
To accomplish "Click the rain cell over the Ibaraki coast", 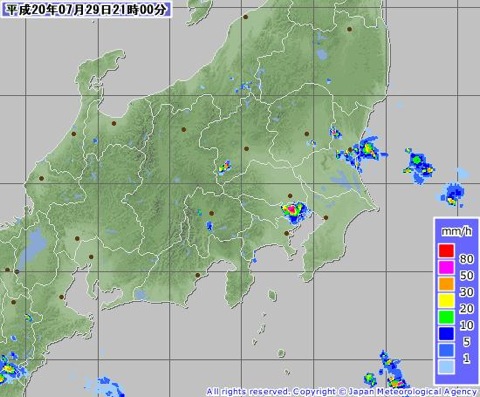I will click(x=366, y=151).
